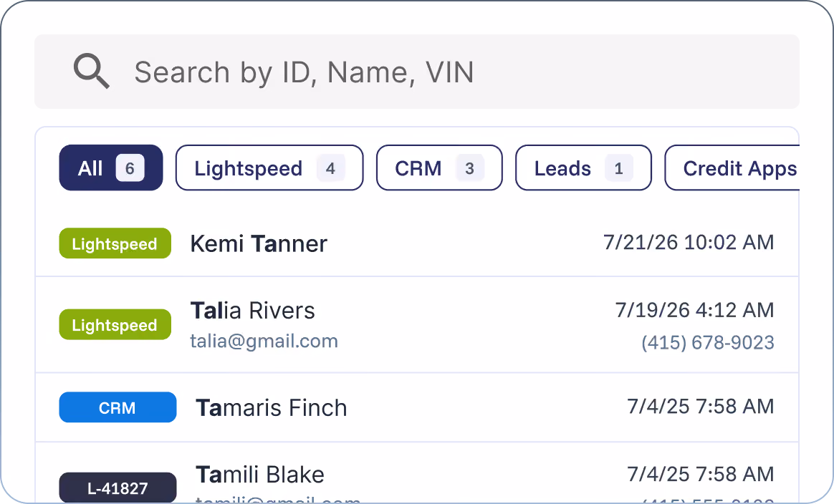Screen dimensions: 834x504
Task: Click the talia@gmail.com email address
Action: 264,341
